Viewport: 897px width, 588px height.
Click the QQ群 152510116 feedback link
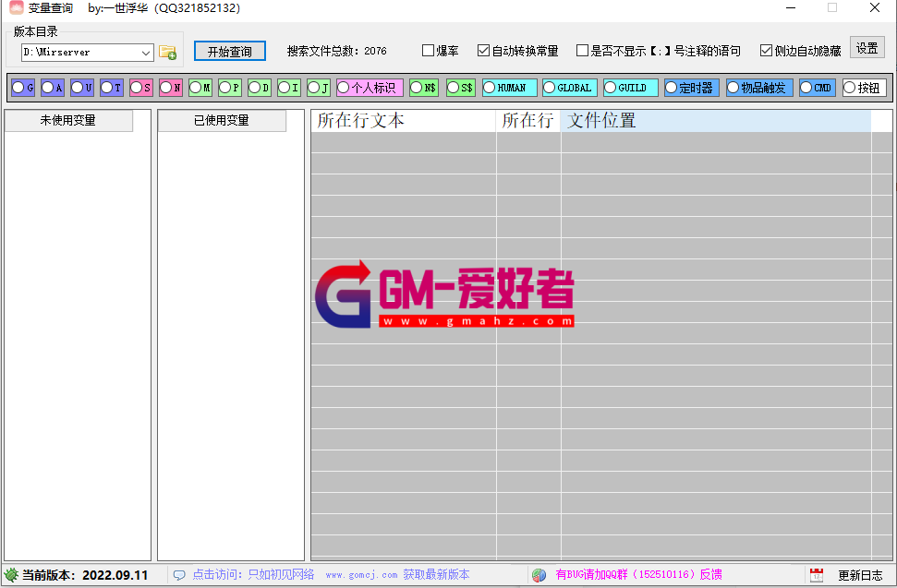click(x=638, y=575)
